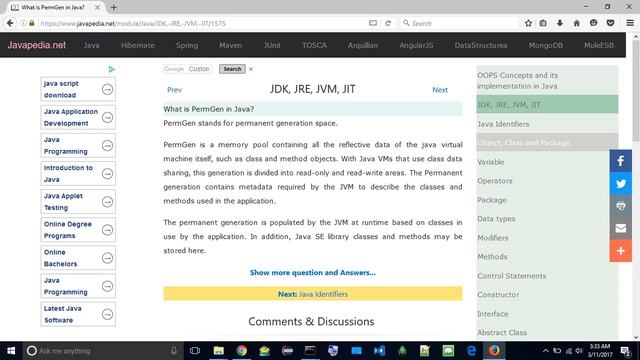
Task: Click the AdChoices triangle icon
Action: (111, 69)
